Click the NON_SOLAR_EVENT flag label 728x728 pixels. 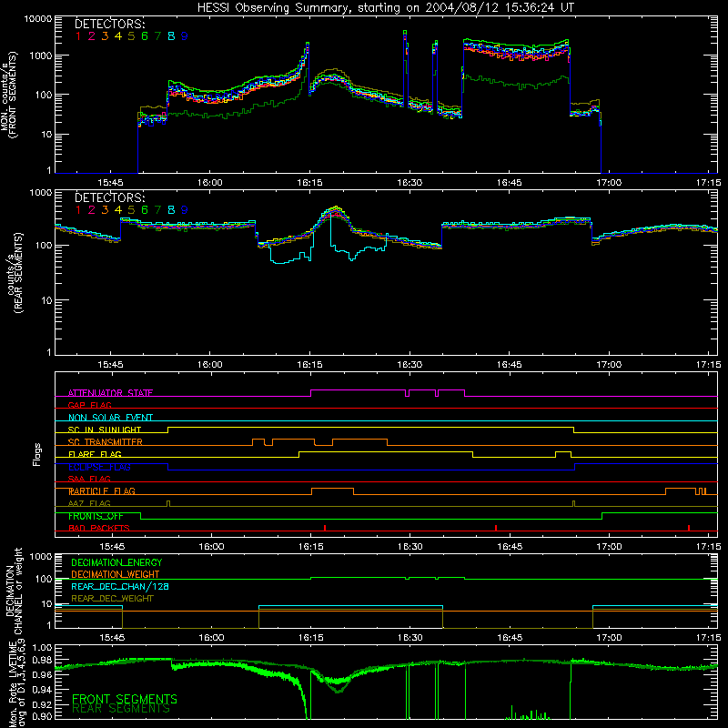click(110, 418)
